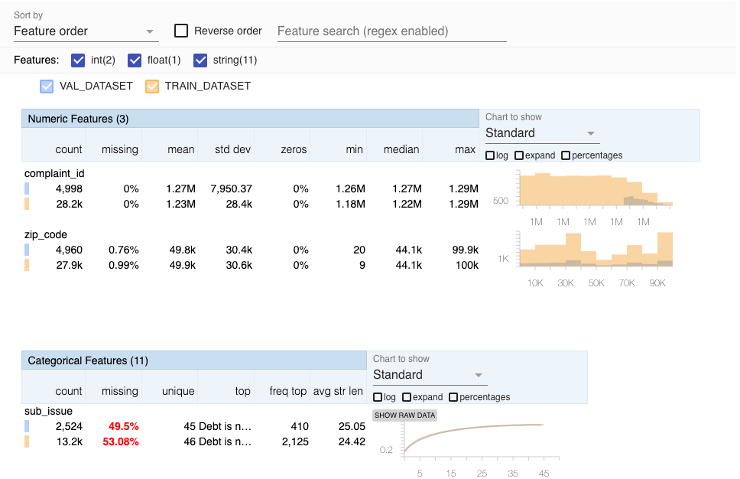Click the zip_code histogram chart

coord(596,250)
